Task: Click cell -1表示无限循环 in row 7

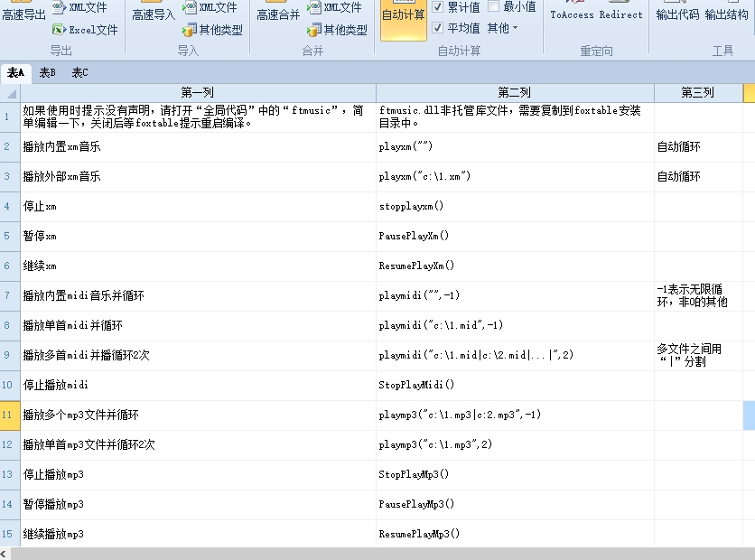Action: (x=698, y=296)
